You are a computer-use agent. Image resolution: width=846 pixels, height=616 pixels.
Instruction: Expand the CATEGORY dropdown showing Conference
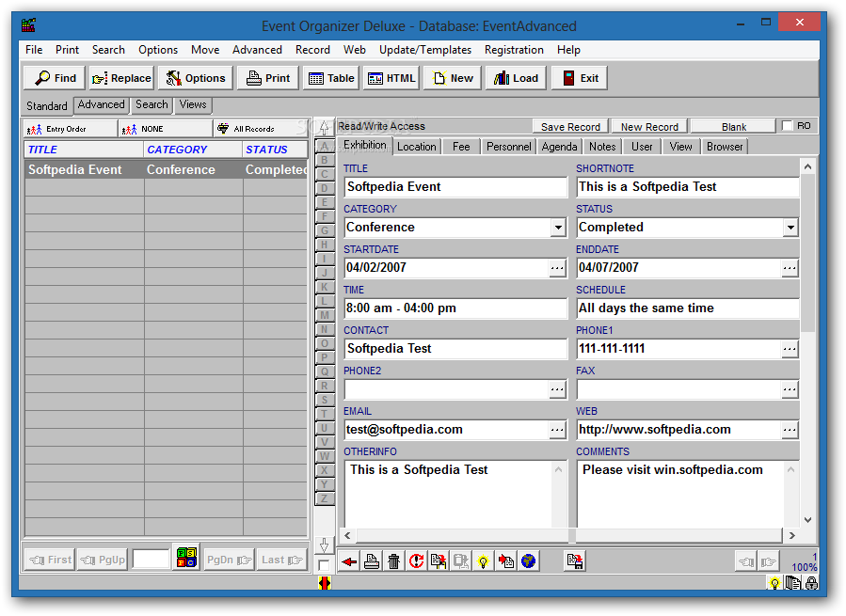point(558,228)
